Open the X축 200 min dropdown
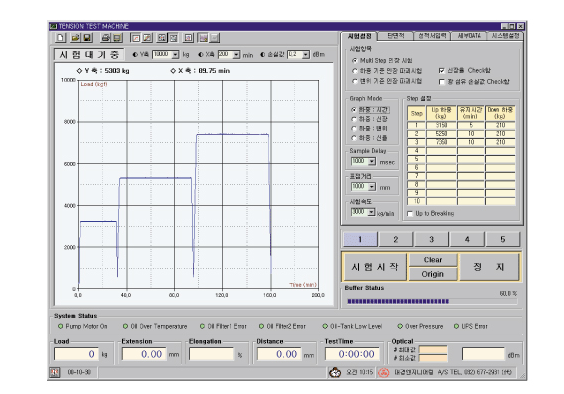This screenshot has width=564, height=394. [236, 54]
